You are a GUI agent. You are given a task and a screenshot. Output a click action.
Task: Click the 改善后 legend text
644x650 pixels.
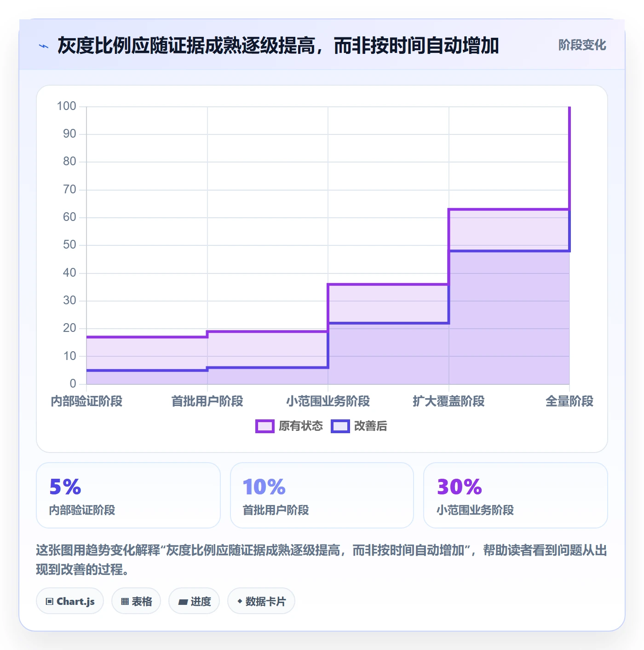[371, 426]
